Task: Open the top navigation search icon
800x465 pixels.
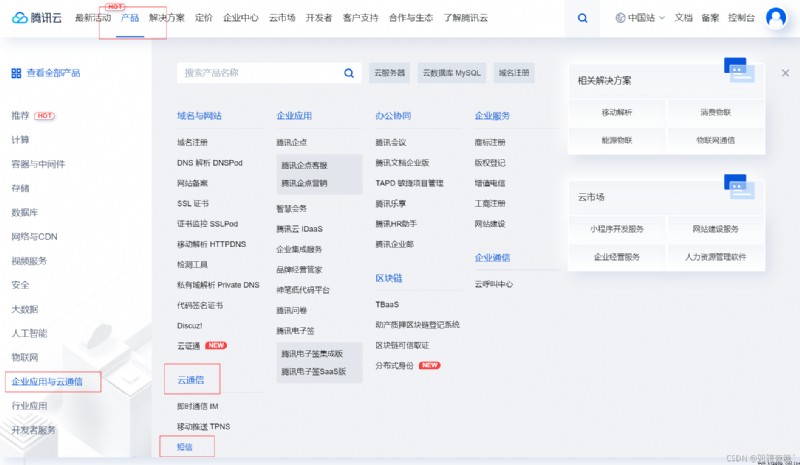Action: point(582,18)
